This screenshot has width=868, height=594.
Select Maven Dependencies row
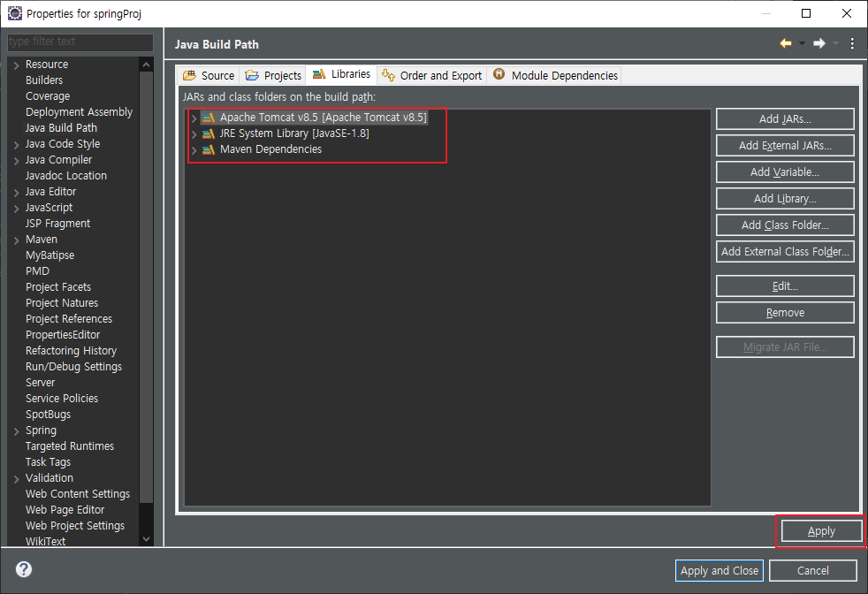[x=270, y=149]
